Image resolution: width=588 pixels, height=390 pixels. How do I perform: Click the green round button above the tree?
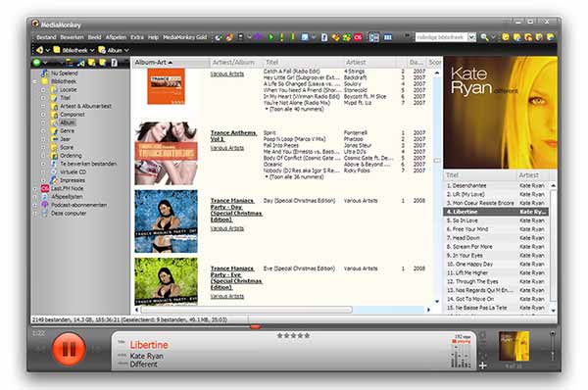(x=37, y=63)
